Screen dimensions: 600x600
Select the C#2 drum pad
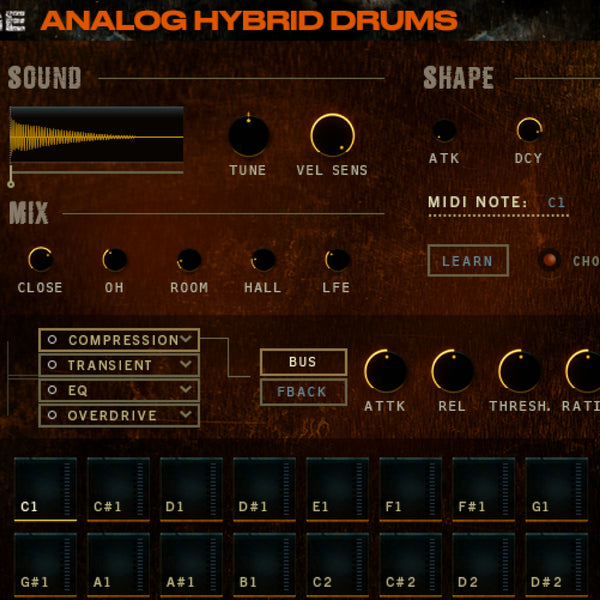coord(411,565)
